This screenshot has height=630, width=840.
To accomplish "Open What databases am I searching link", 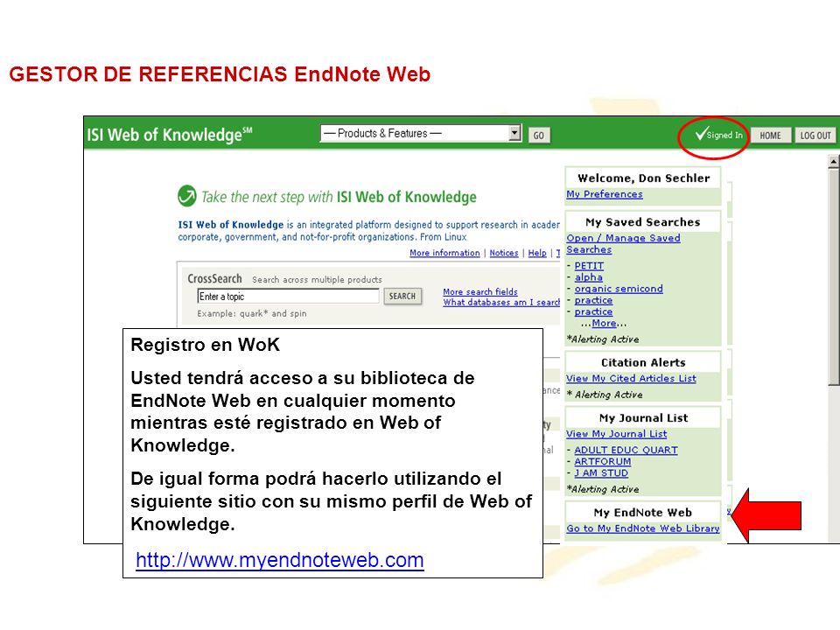I will [x=500, y=302].
